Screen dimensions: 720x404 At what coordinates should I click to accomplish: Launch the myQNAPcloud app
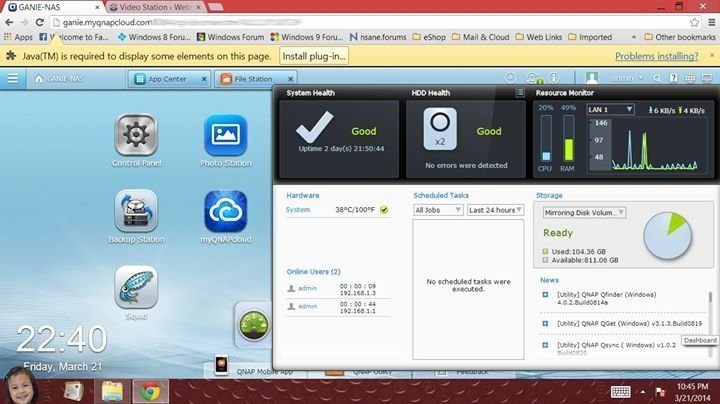[x=225, y=212]
